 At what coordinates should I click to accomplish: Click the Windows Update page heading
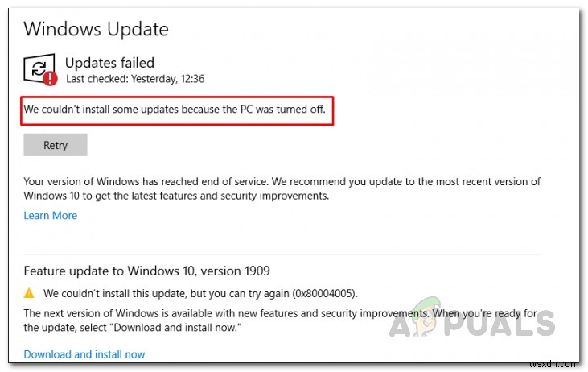point(96,30)
